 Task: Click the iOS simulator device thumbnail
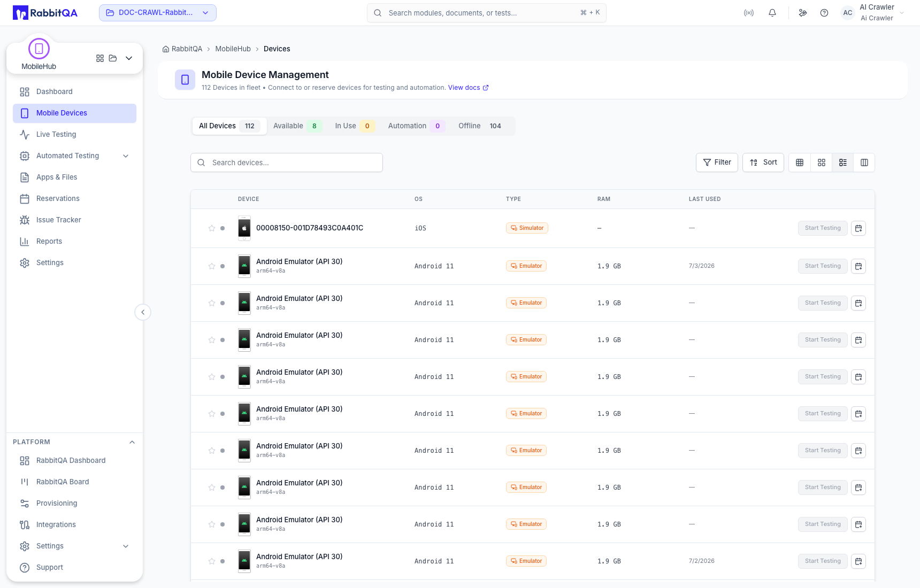tap(244, 228)
